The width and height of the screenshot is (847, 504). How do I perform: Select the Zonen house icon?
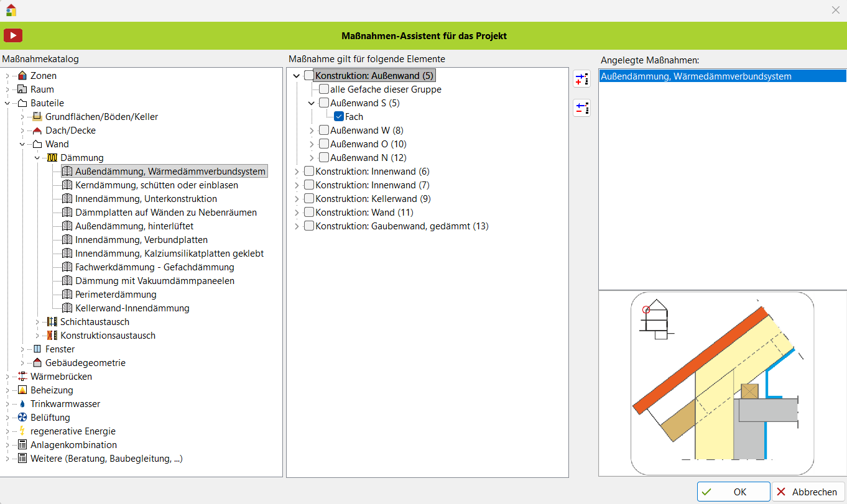23,76
